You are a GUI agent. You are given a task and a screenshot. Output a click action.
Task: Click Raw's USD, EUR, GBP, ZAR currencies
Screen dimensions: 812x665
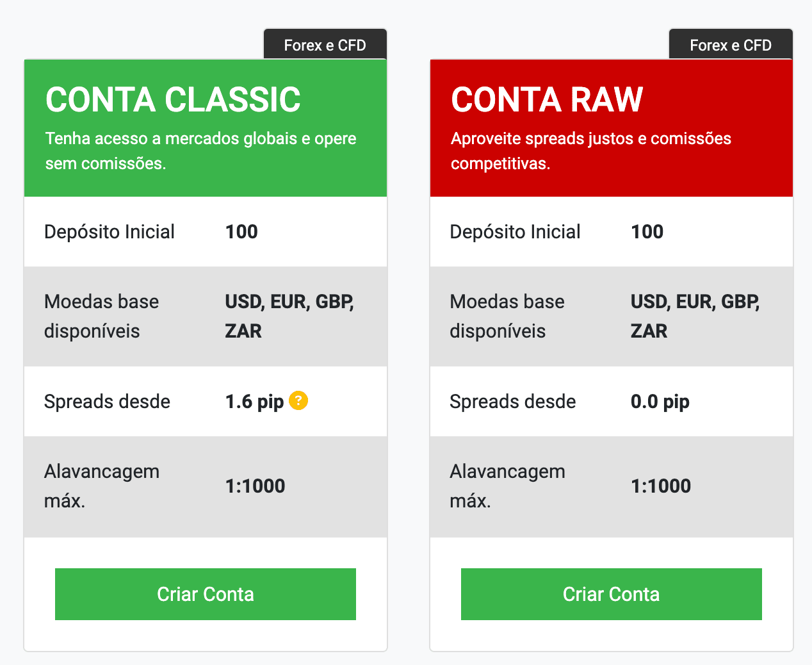695,316
